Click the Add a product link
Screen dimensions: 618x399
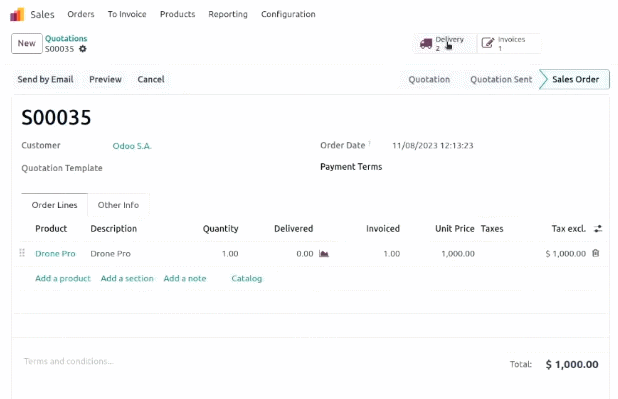click(x=63, y=278)
